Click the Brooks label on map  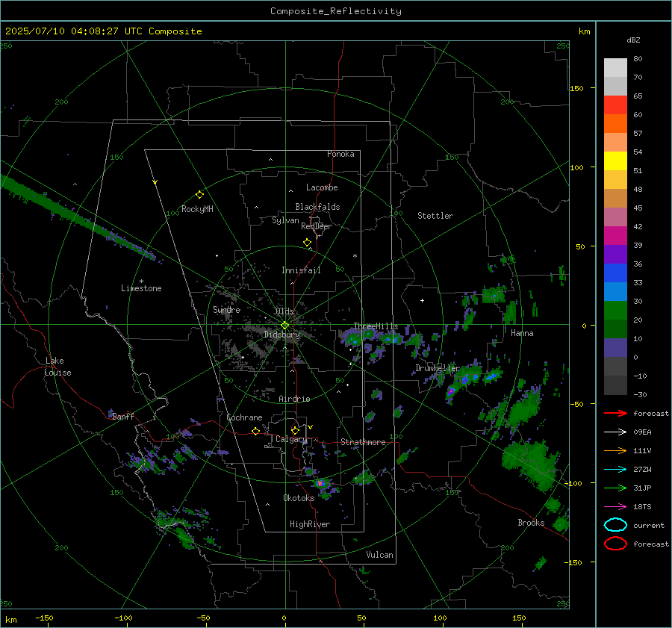point(531,523)
